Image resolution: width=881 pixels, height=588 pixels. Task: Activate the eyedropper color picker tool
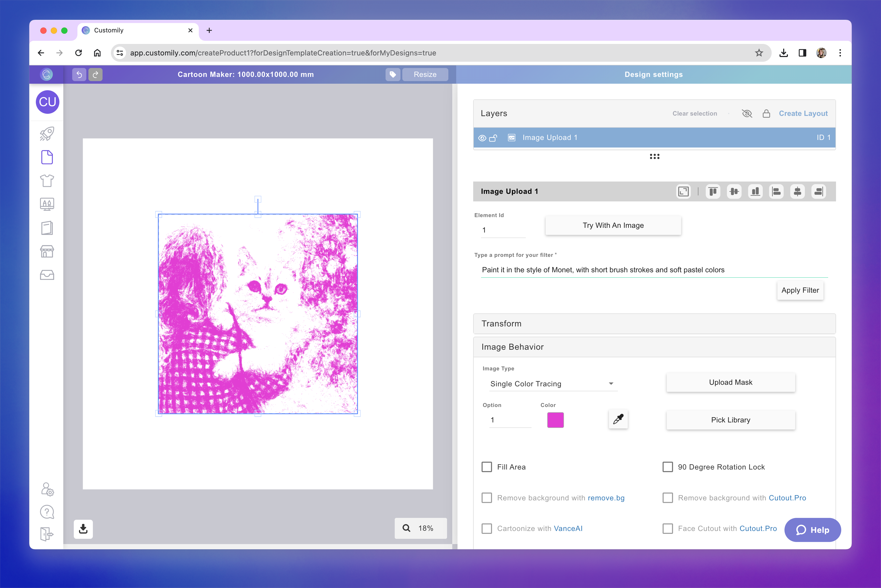[618, 419]
